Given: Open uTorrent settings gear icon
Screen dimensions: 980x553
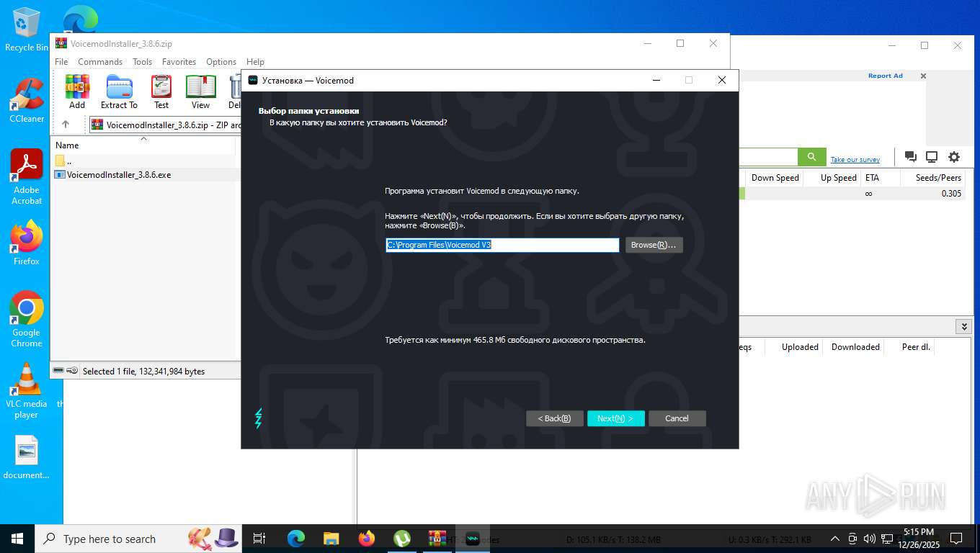Looking at the screenshot, I should [x=954, y=157].
